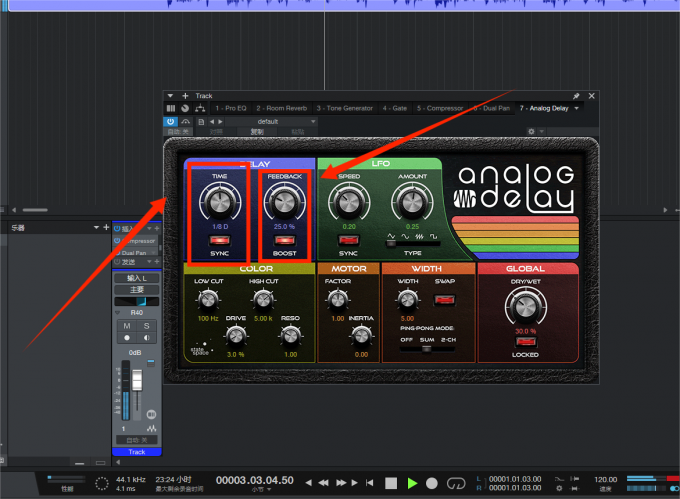Image resolution: width=680 pixels, height=499 pixels.
Task: Add an insert with the plus icon
Action: click(157, 228)
